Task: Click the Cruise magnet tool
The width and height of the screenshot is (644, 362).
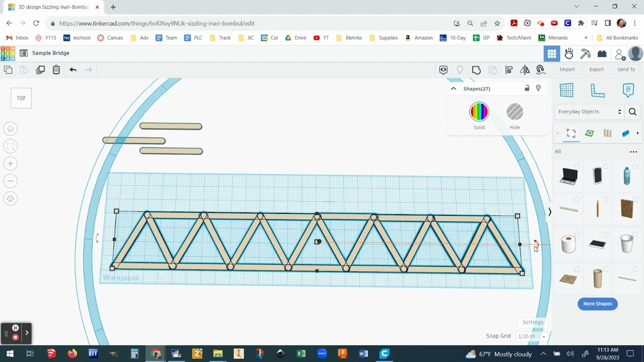Action: click(x=541, y=70)
